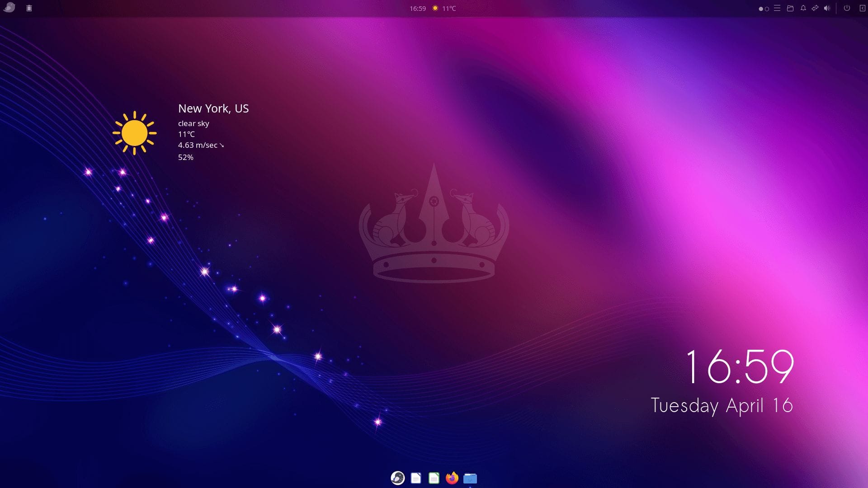Open LibreOffice Calc from the dock
This screenshot has width=868, height=488.
coord(434,478)
